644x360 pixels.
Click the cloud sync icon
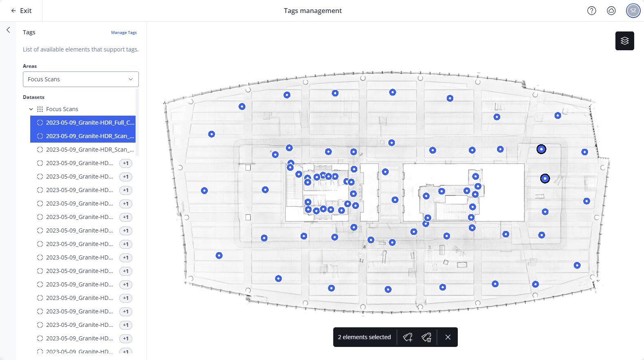click(611, 11)
